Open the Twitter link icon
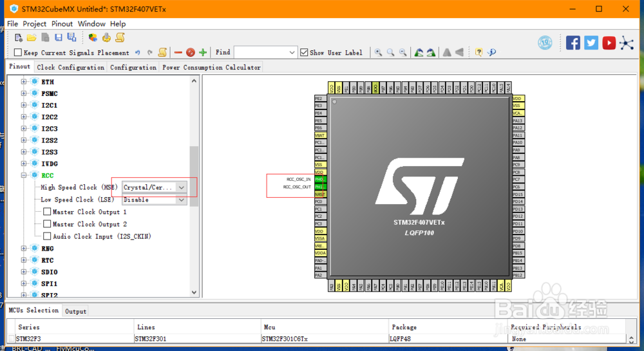 591,43
